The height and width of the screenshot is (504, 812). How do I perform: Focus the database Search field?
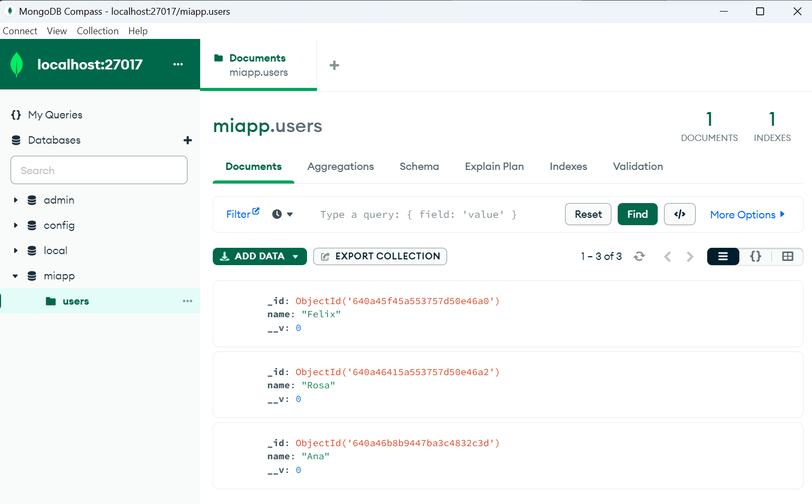coord(99,170)
